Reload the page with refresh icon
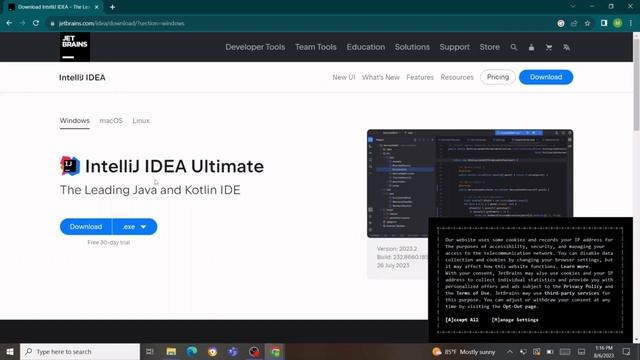The image size is (640, 360). (36, 23)
